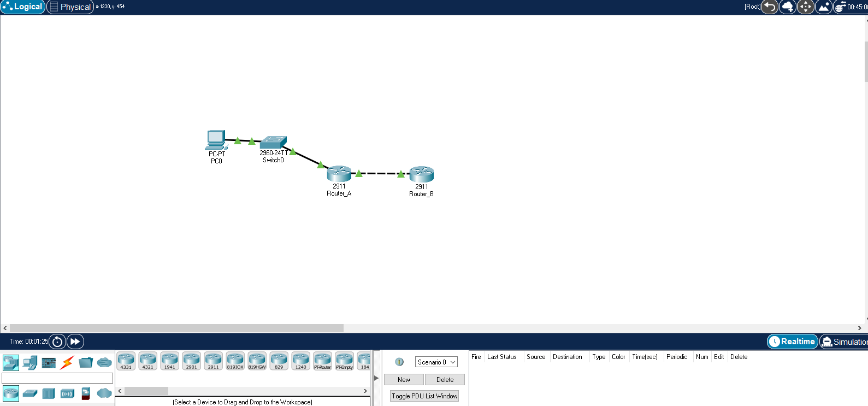Screen dimensions: 868x406
Task: Click the device list horizontal scrollbar thumb
Action: [x=146, y=391]
